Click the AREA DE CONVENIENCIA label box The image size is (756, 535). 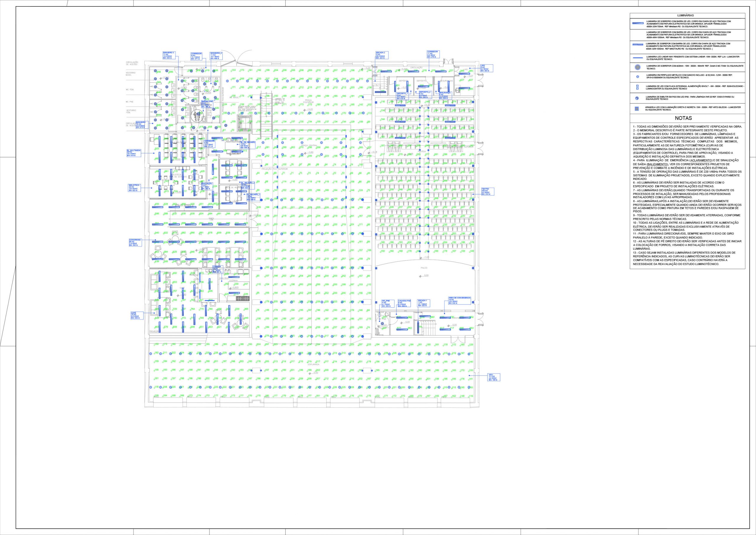(460, 300)
